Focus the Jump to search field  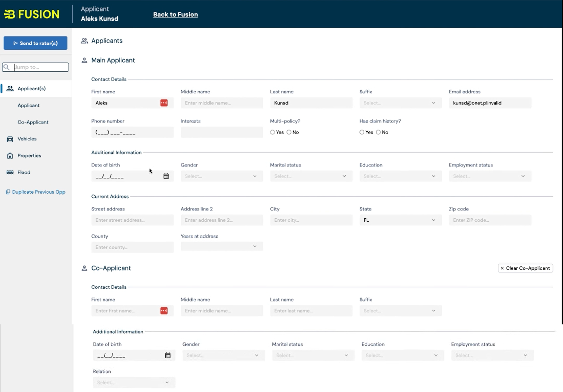click(36, 67)
